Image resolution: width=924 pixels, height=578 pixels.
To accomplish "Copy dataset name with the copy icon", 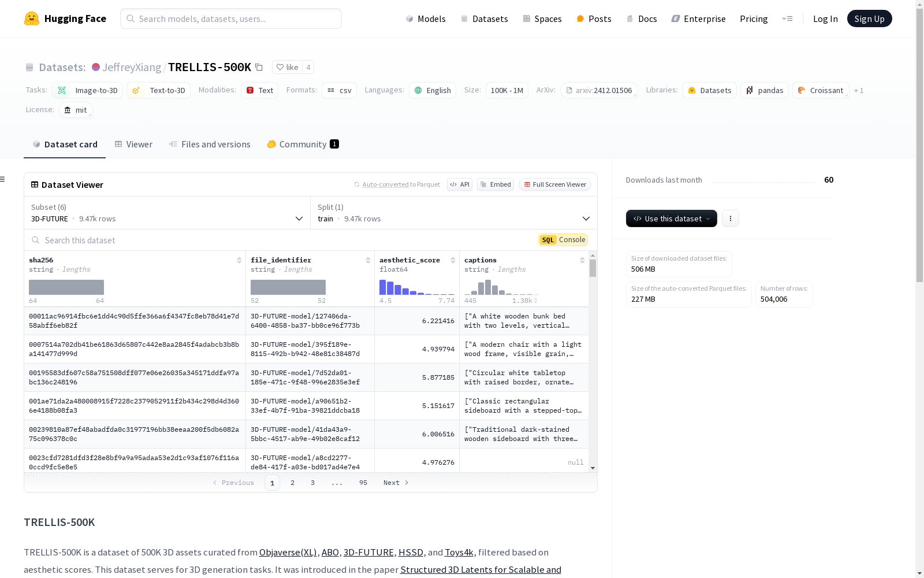I will [259, 67].
